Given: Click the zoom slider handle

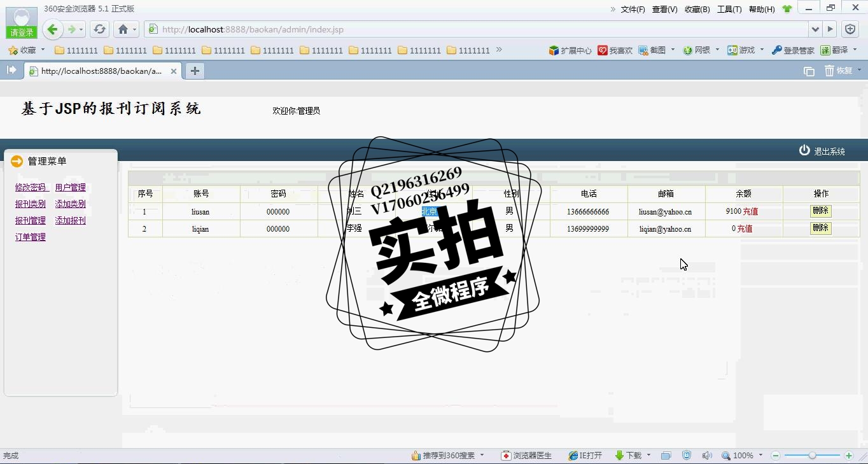Looking at the screenshot, I should [812, 456].
